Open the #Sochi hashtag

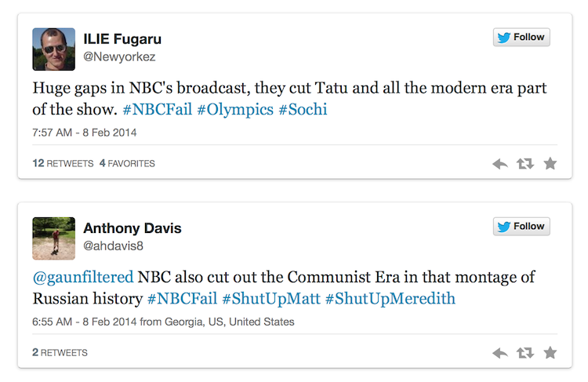coord(303,110)
